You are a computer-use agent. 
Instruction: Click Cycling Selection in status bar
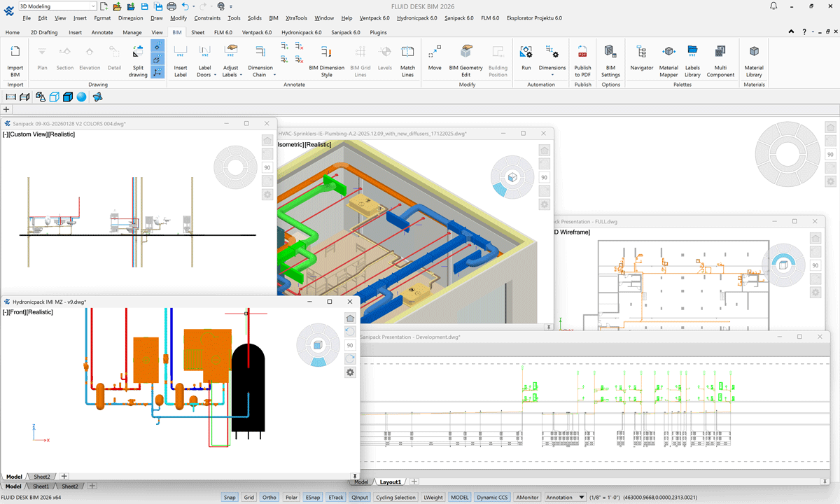point(395,498)
